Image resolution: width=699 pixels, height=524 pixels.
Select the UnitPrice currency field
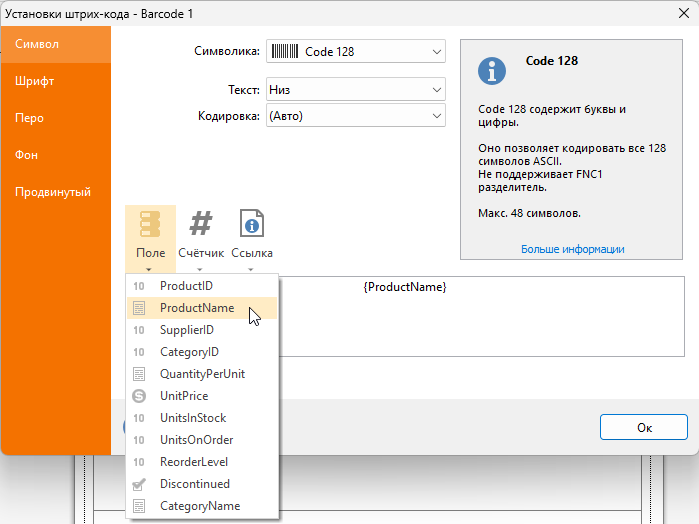pos(184,396)
